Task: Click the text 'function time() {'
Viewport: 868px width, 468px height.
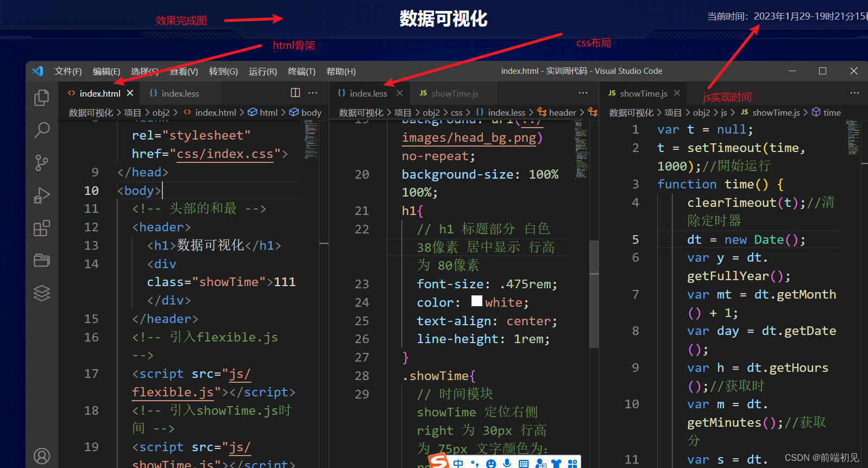Action: [720, 185]
